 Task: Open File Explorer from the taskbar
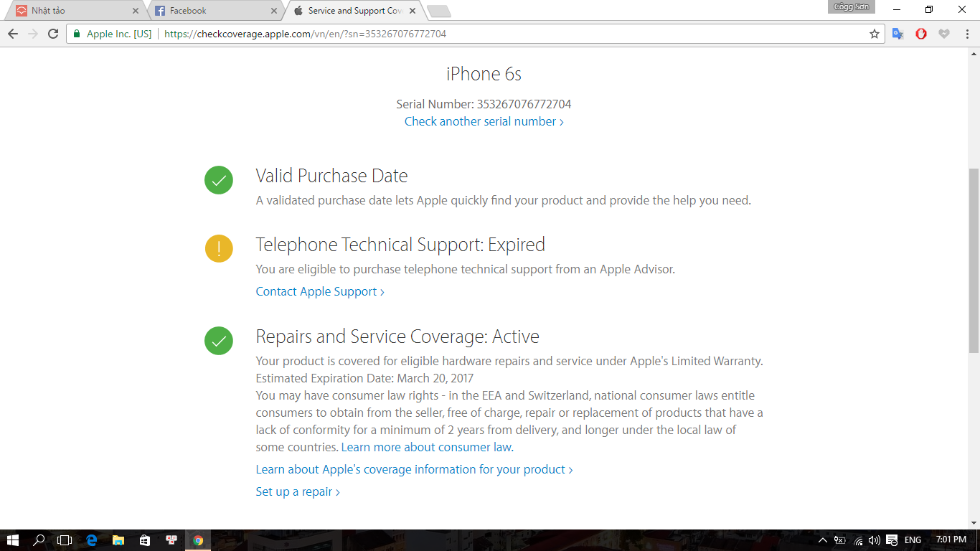pyautogui.click(x=118, y=540)
